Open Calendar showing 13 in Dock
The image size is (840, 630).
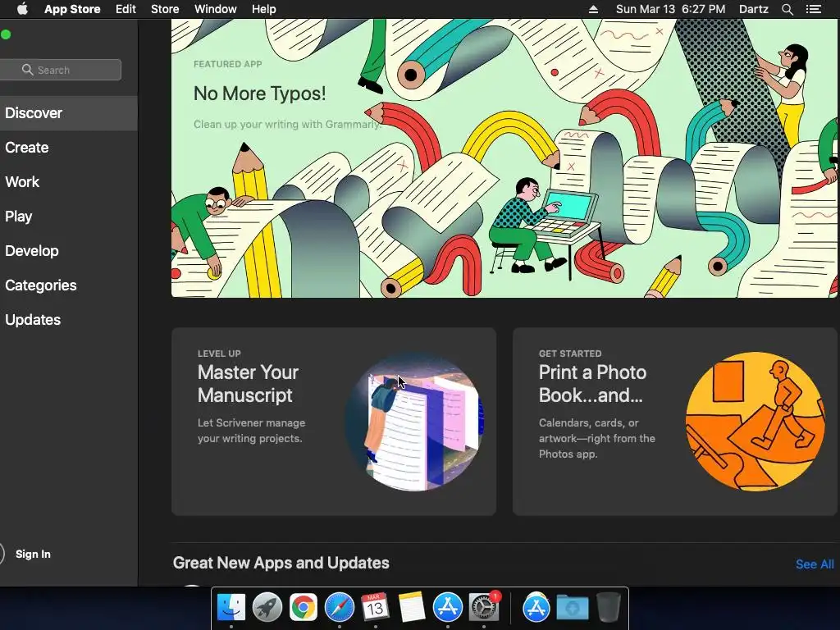[376, 608]
